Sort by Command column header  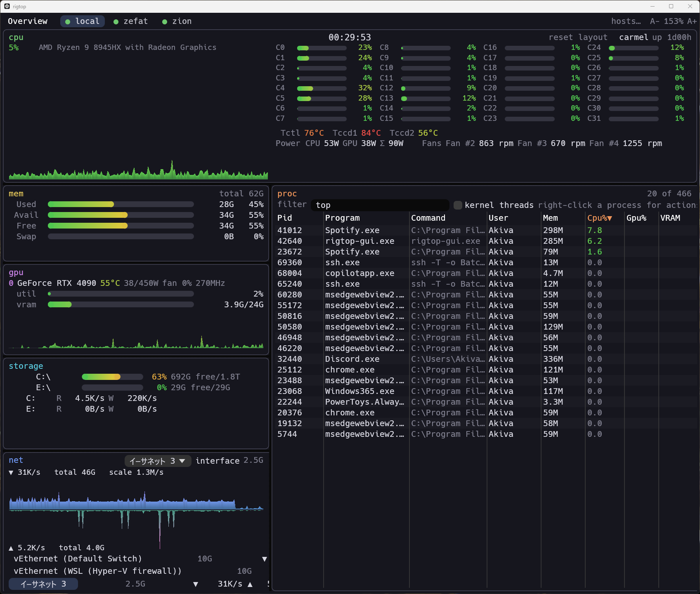point(428,218)
